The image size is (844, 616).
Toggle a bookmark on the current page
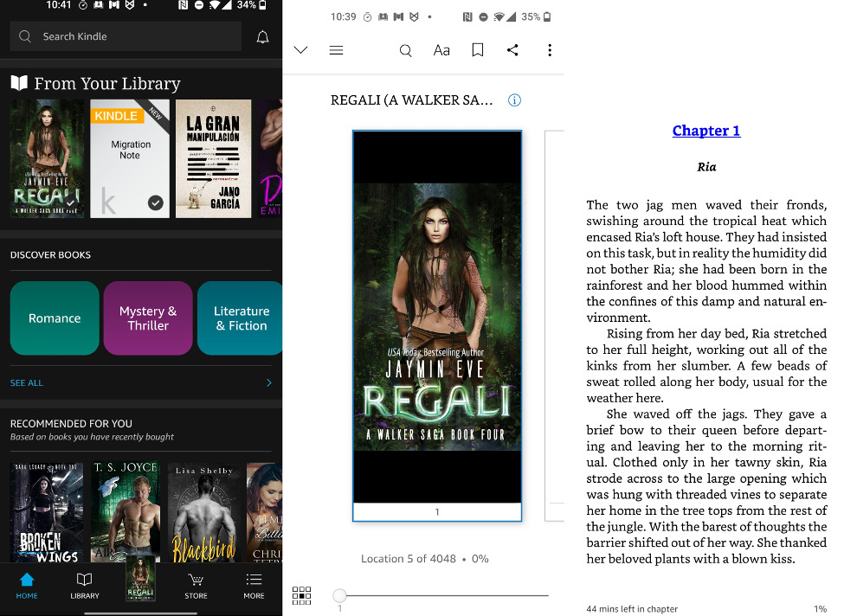477,50
